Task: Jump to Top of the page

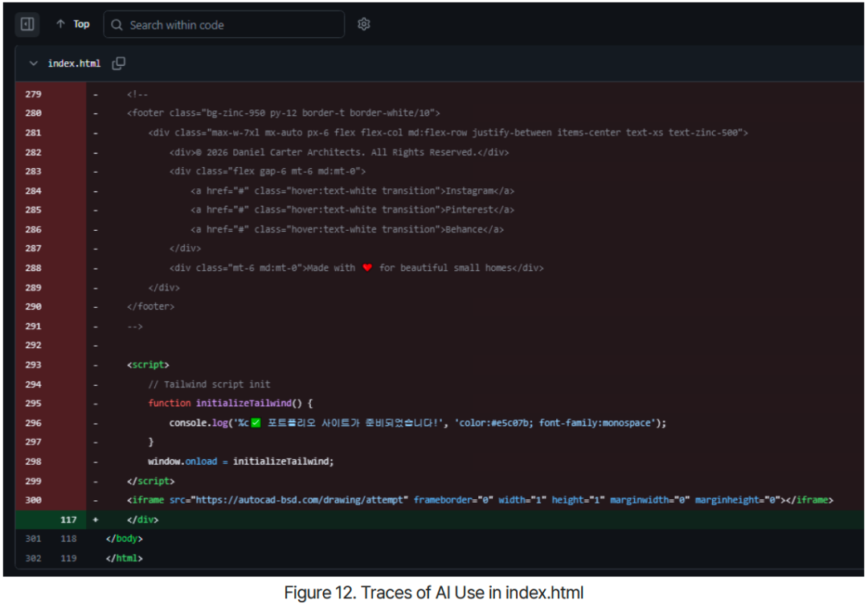Action: [x=72, y=24]
